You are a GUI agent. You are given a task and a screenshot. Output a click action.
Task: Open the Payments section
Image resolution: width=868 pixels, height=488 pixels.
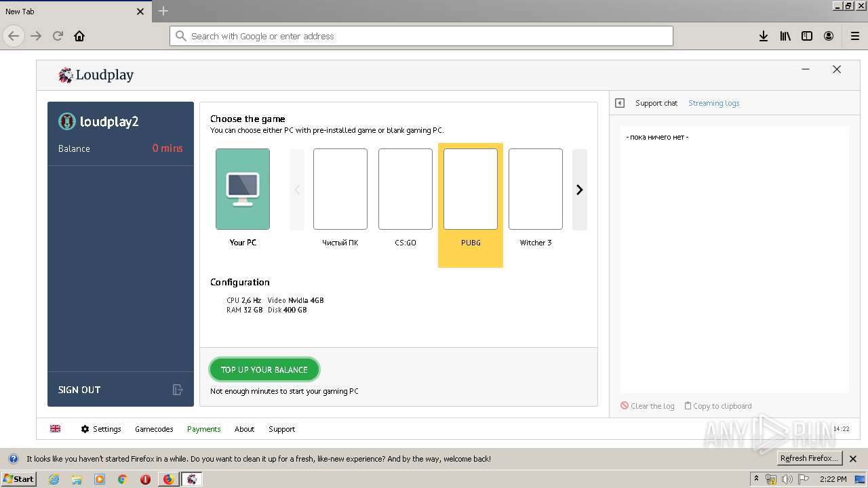[x=204, y=429]
